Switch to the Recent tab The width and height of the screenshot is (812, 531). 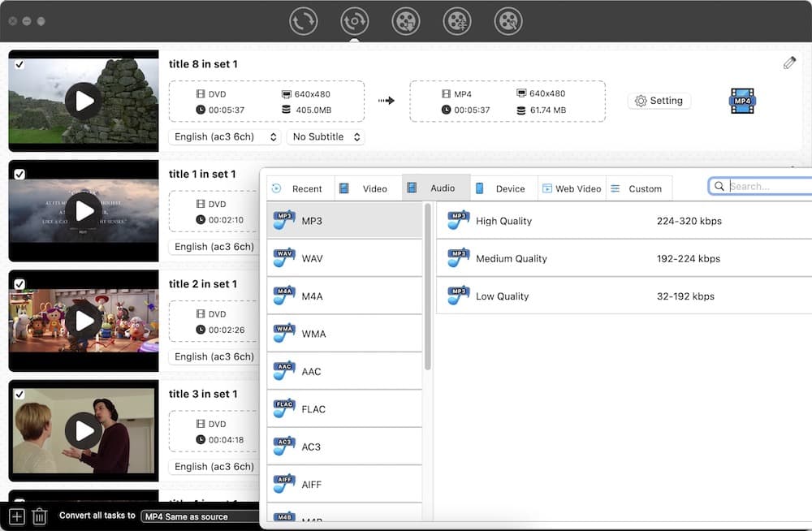point(301,188)
